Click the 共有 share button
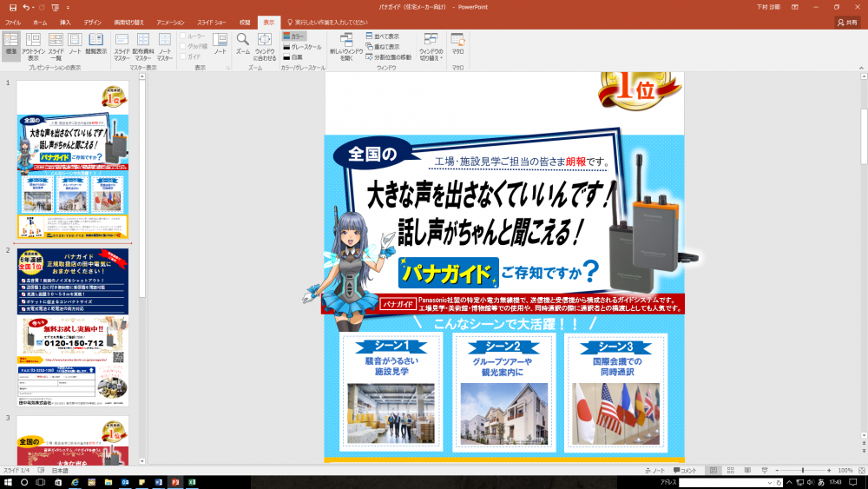This screenshot has width=868, height=489. pos(847,23)
